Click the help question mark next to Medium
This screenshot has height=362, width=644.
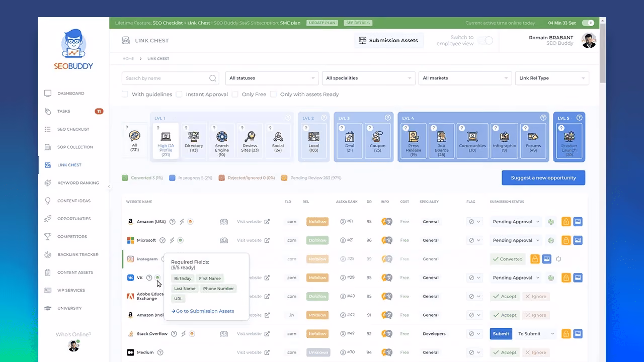click(x=160, y=352)
